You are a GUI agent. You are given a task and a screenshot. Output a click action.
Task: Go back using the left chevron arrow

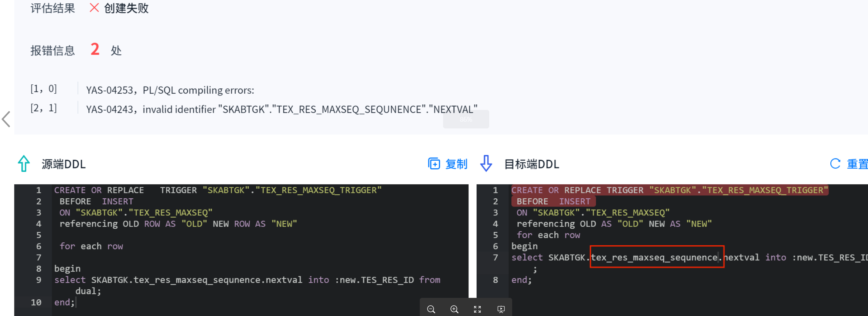[6, 119]
